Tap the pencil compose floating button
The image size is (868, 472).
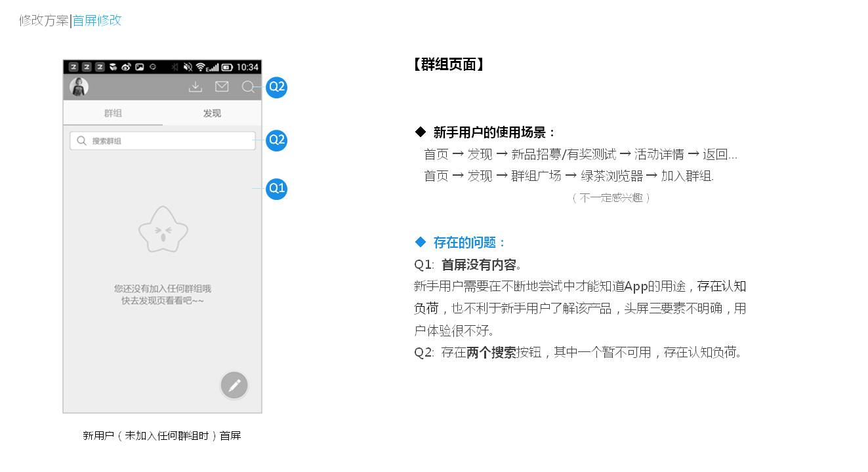[x=234, y=385]
